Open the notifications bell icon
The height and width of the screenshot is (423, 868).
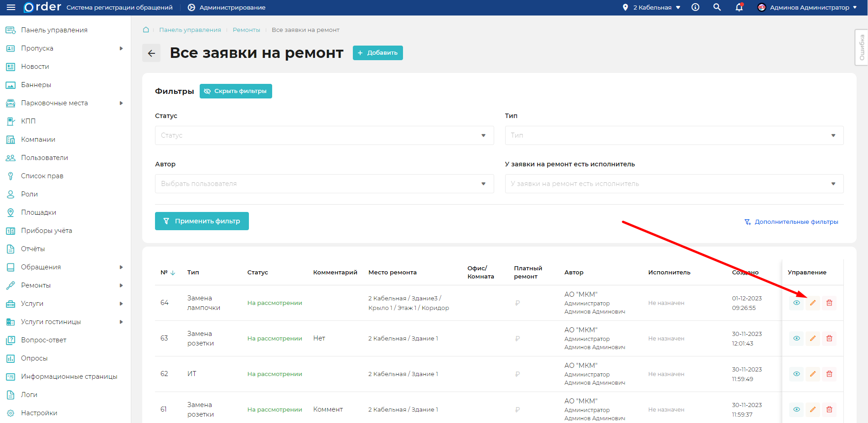(739, 7)
